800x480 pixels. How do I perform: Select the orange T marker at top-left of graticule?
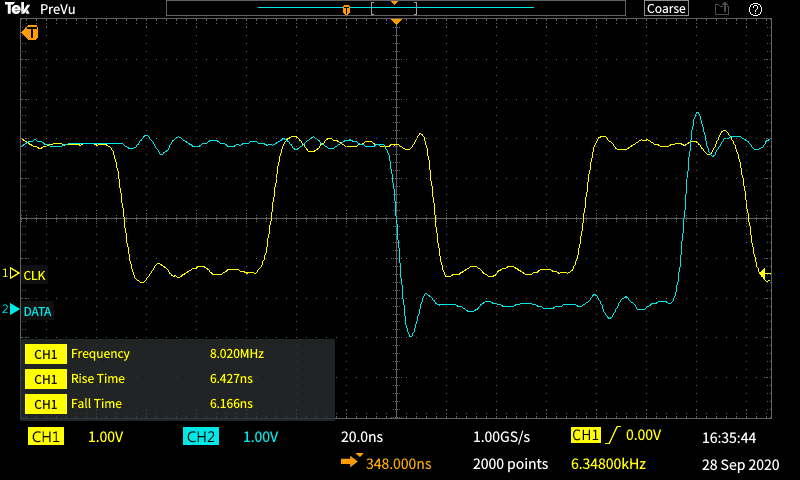point(31,32)
